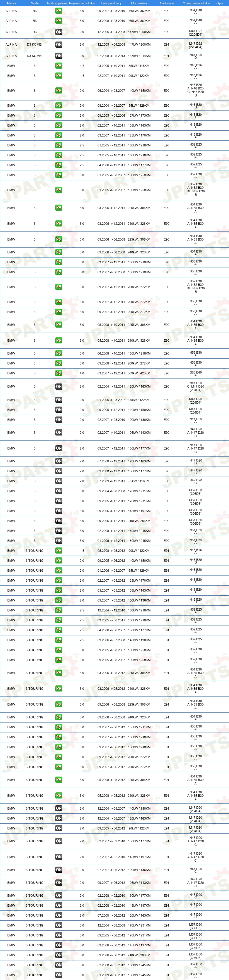This screenshot has width=229, height=980.
Task: Click the 09.2006 -> 07.2008 production years cell
Action: pyautogui.click(x=111, y=640)
